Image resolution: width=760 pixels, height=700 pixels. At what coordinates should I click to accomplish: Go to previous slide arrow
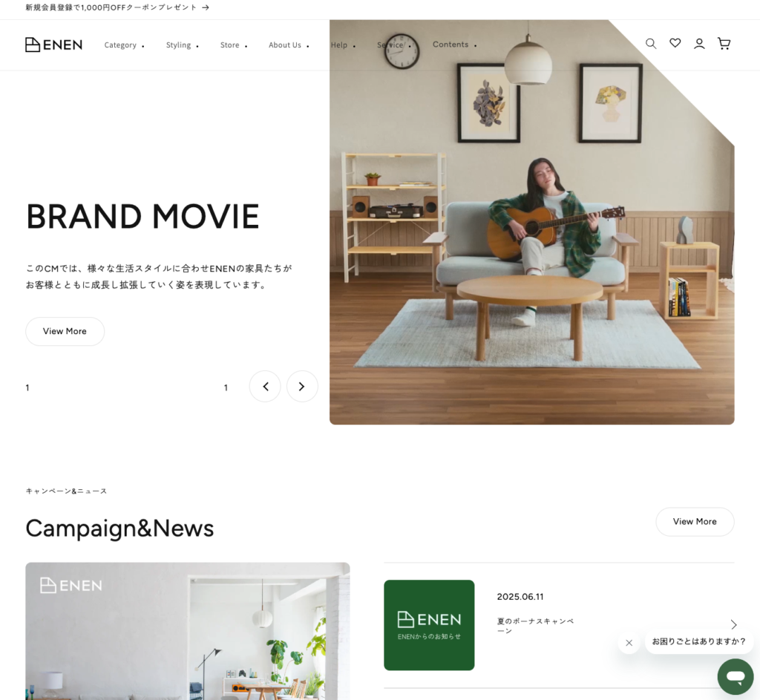pos(265,386)
